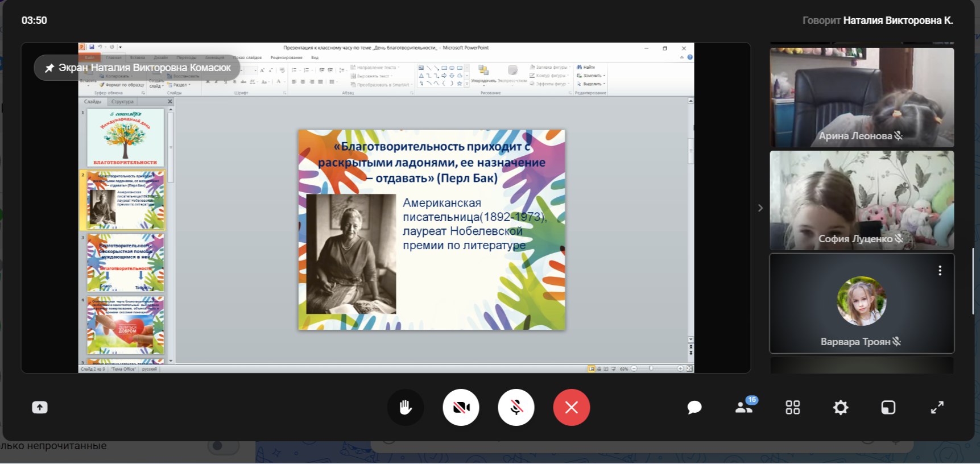Start slideshow from status bar icon
The image size is (980, 464).
click(613, 368)
